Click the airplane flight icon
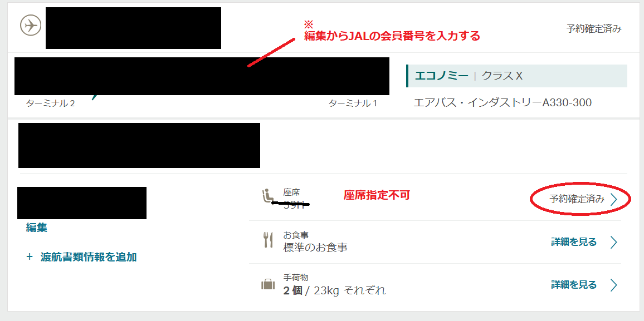This screenshot has width=644, height=321. [x=31, y=26]
